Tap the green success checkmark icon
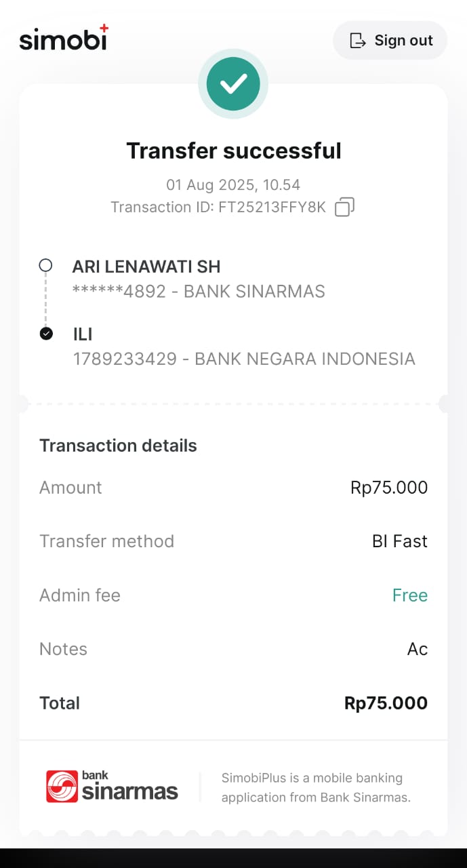The image size is (467, 868). [x=233, y=84]
